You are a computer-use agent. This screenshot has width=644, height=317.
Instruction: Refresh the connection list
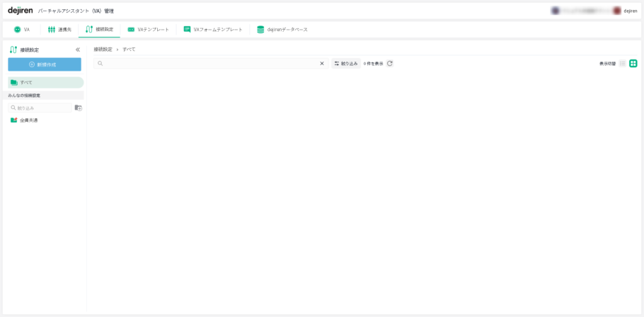click(x=390, y=64)
